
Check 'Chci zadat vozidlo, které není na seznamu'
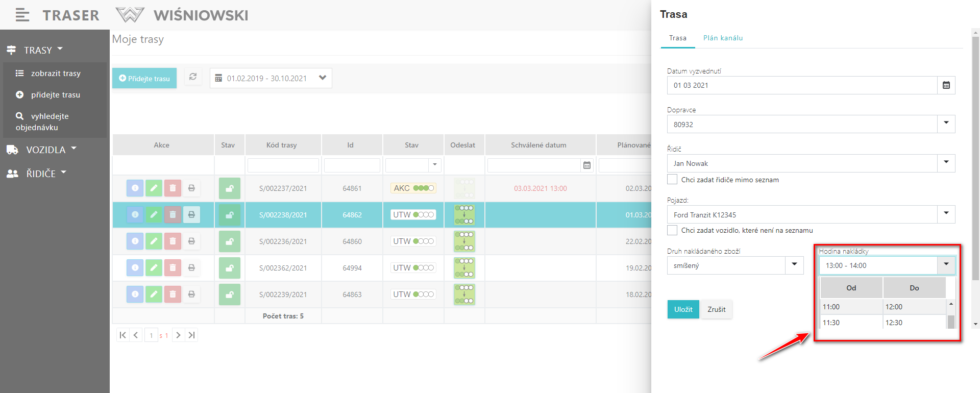pyautogui.click(x=672, y=230)
